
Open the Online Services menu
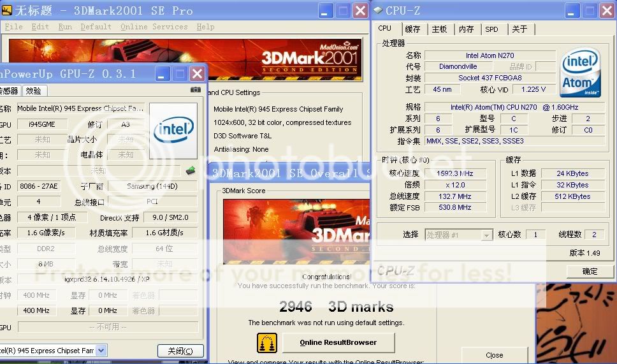click(x=154, y=27)
